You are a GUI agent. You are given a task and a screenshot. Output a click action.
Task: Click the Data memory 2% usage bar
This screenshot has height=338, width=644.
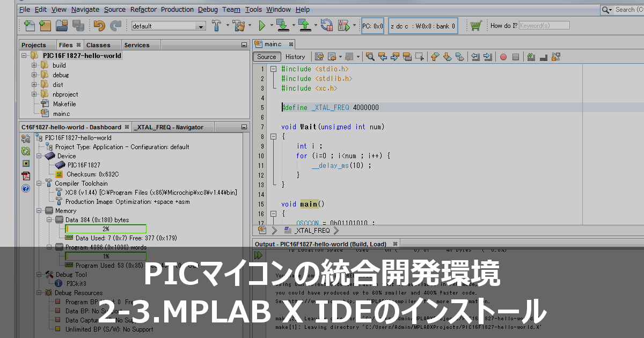click(x=105, y=229)
